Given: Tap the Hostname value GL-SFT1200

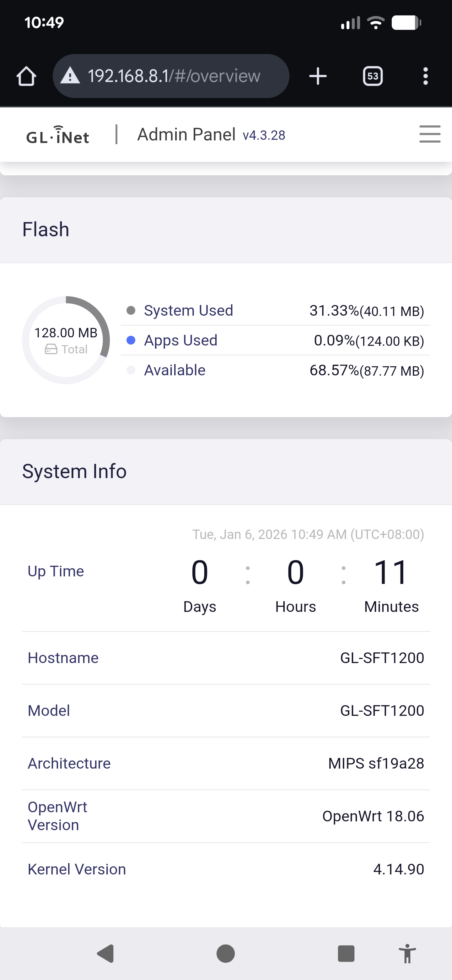Looking at the screenshot, I should pyautogui.click(x=382, y=658).
